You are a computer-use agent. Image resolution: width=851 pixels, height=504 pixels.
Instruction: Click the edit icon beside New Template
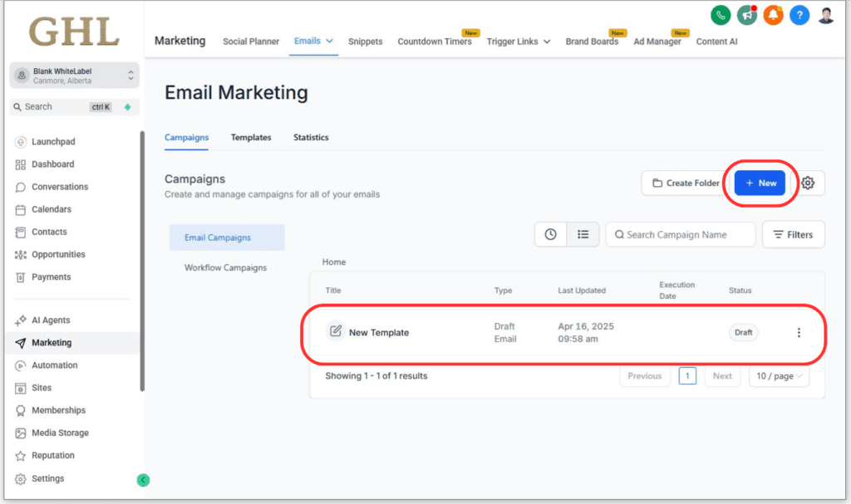[336, 330]
